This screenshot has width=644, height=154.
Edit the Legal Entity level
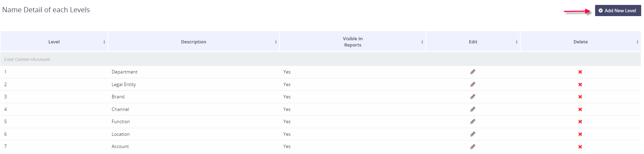(472, 84)
